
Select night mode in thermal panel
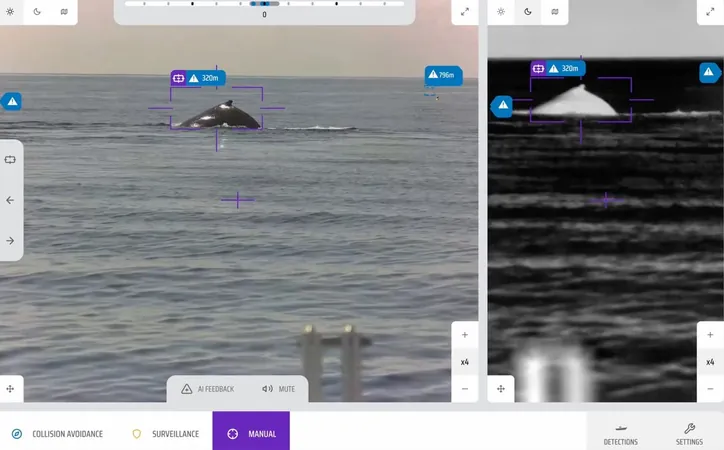pos(528,12)
